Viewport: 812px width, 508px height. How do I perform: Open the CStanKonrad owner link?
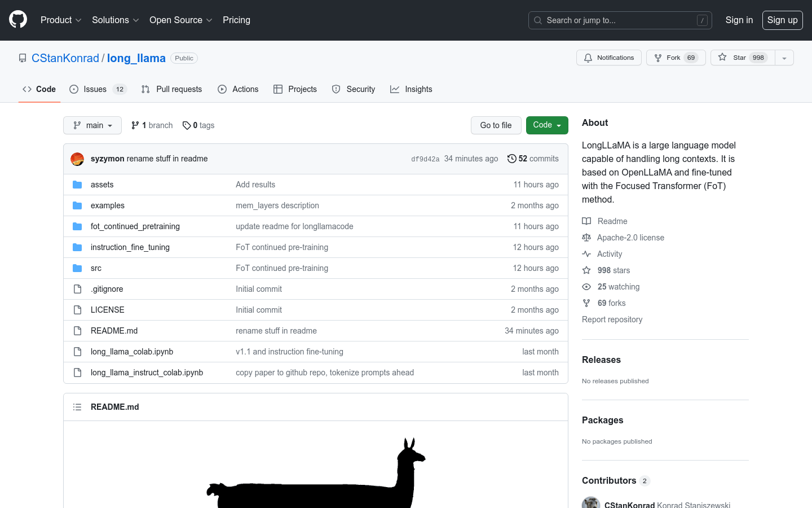pyautogui.click(x=65, y=58)
